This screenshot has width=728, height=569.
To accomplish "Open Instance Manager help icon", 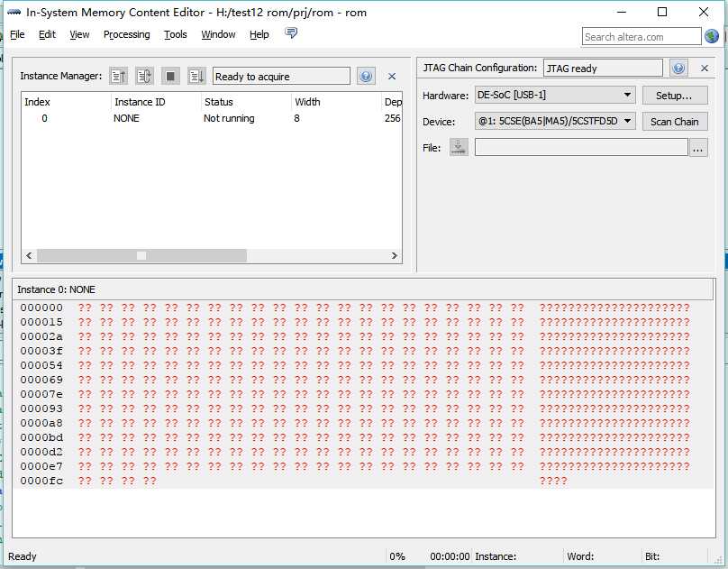I will pyautogui.click(x=366, y=76).
